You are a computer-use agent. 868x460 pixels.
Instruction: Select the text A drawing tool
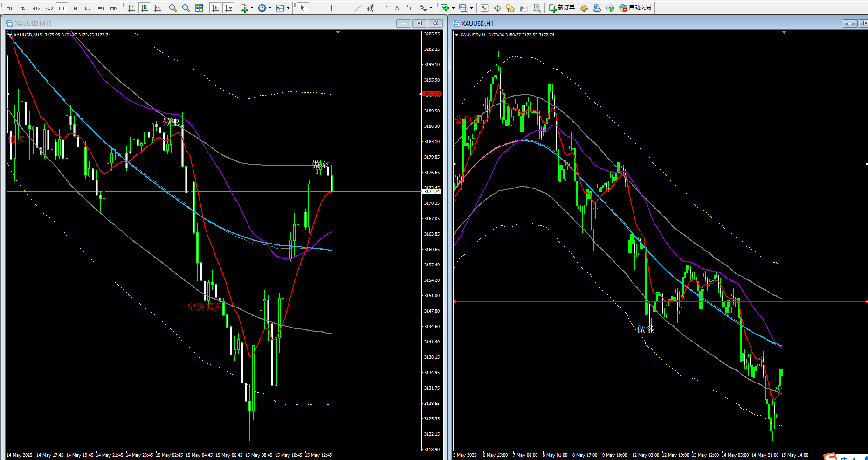click(397, 8)
